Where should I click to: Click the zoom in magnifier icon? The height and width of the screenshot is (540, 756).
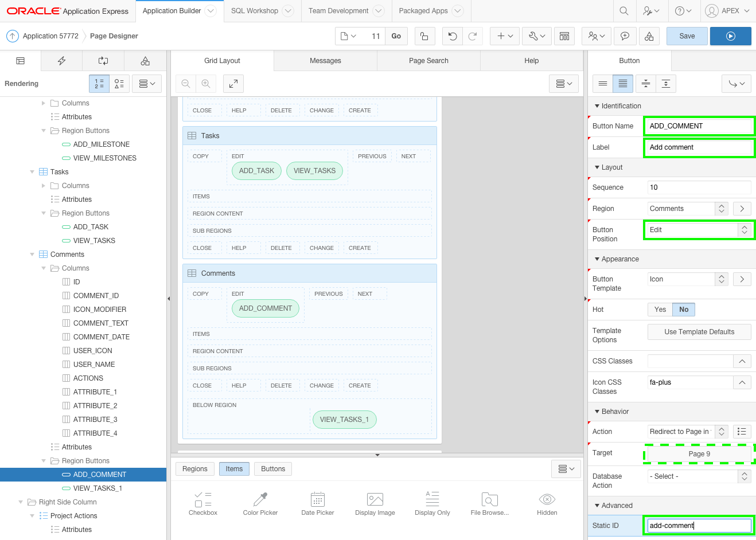click(206, 84)
